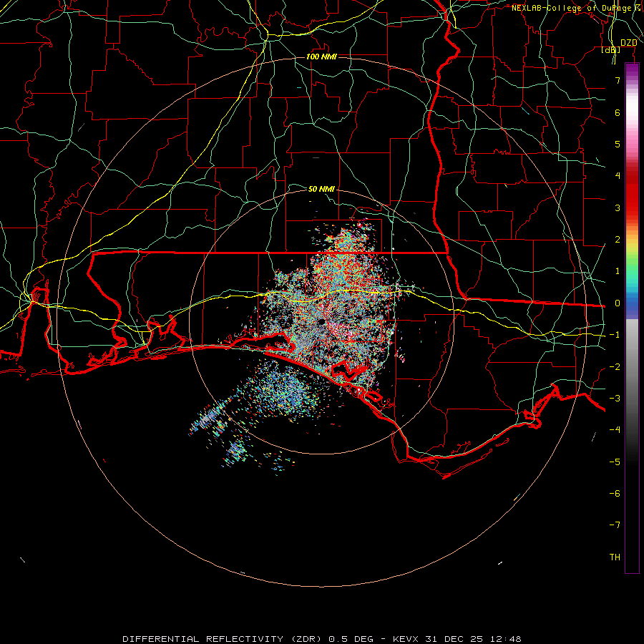Click the 2 value on the scale
Screen dimensions: 644x644
(x=618, y=240)
